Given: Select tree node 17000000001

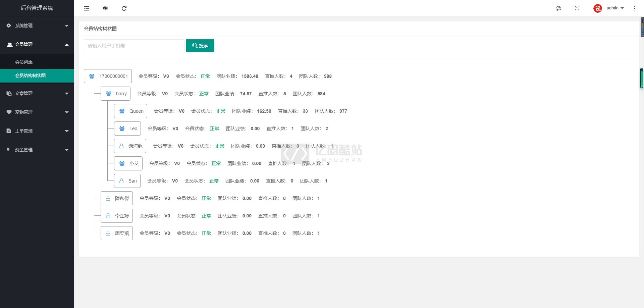Looking at the screenshot, I should point(108,76).
